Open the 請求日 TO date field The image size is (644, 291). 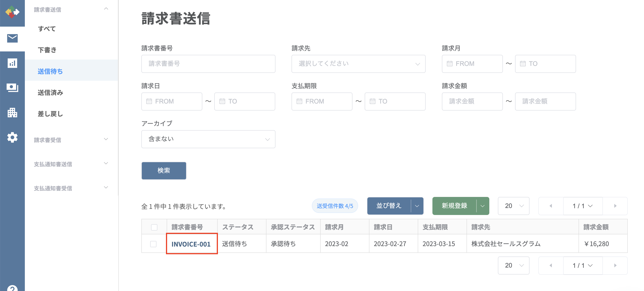pos(245,102)
